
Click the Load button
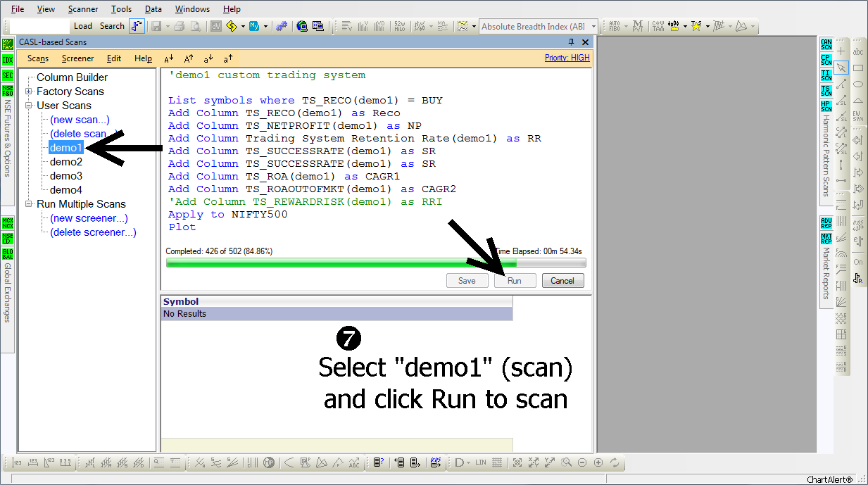tap(83, 26)
